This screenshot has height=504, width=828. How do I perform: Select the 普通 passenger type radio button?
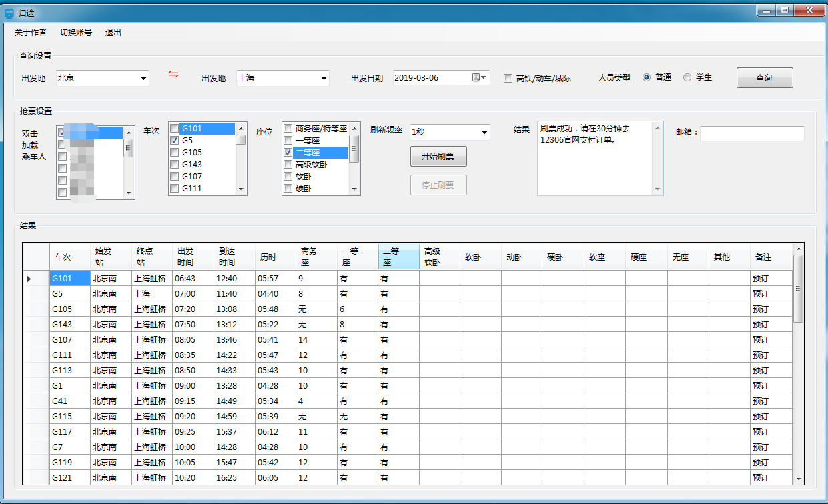click(645, 77)
